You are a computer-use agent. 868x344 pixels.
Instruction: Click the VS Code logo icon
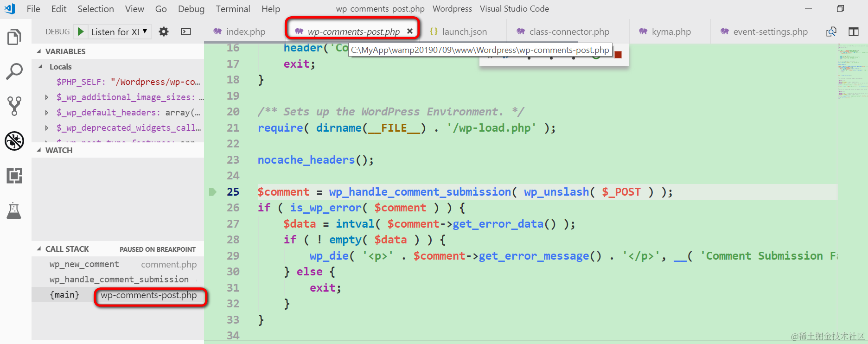10,8
